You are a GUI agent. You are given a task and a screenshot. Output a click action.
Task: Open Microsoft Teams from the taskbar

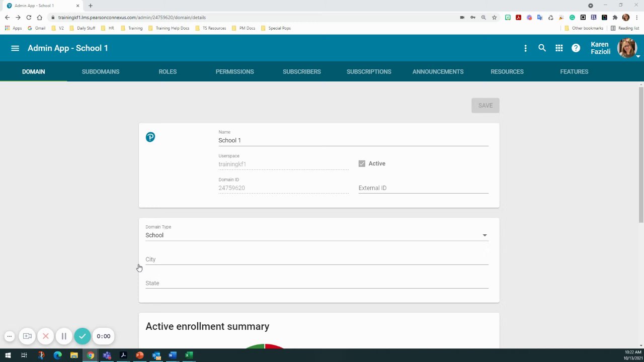click(107, 355)
